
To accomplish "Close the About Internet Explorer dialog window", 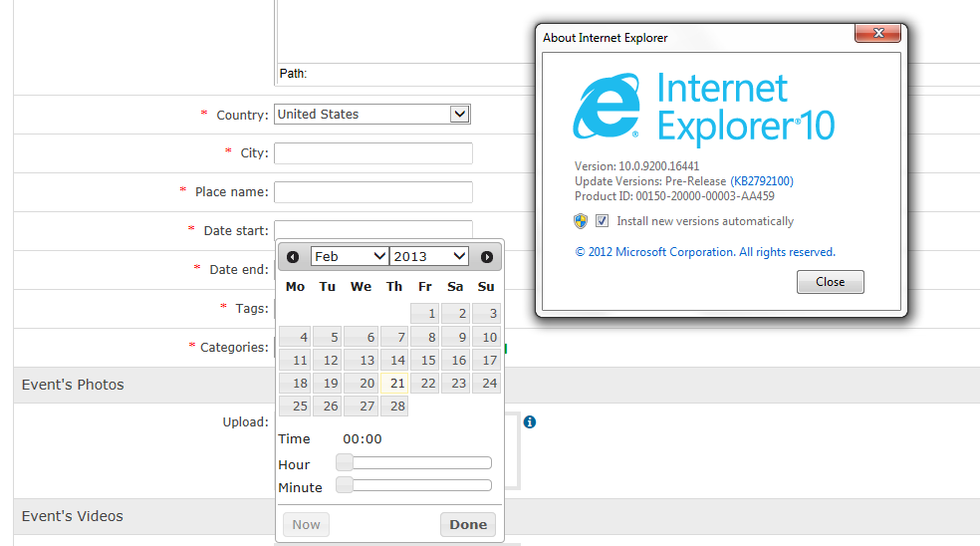I will coord(879,36).
